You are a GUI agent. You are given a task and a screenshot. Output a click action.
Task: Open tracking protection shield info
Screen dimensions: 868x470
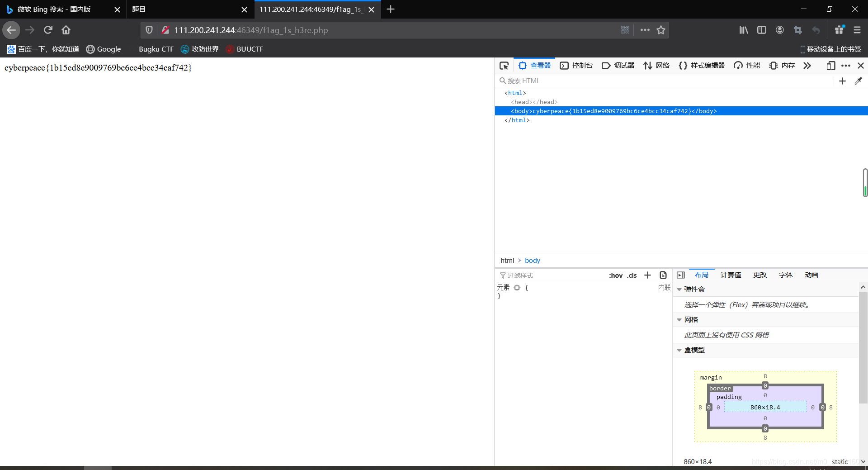tap(149, 30)
